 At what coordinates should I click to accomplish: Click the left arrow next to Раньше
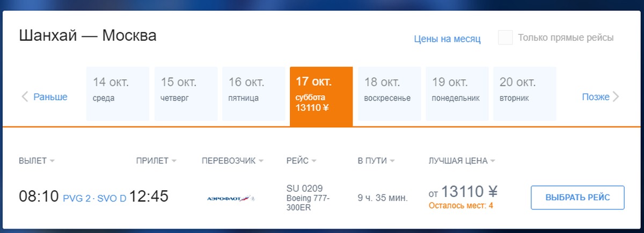point(25,97)
